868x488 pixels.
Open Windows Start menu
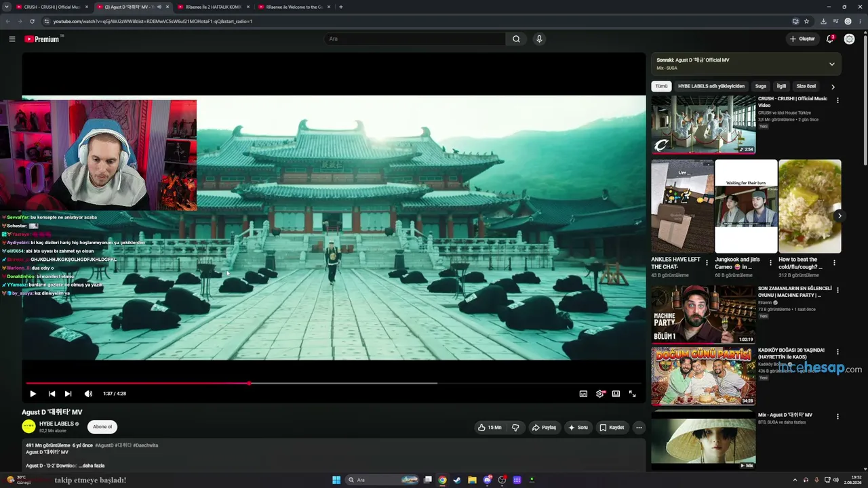[x=336, y=480]
